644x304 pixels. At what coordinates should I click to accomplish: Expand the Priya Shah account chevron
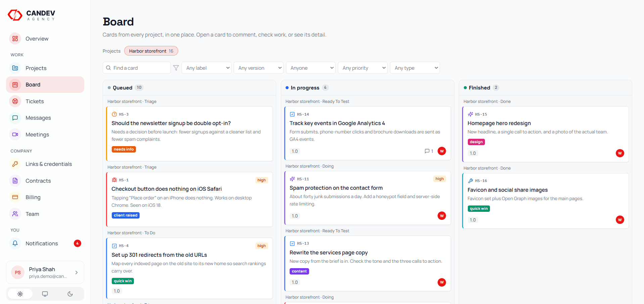pos(77,272)
